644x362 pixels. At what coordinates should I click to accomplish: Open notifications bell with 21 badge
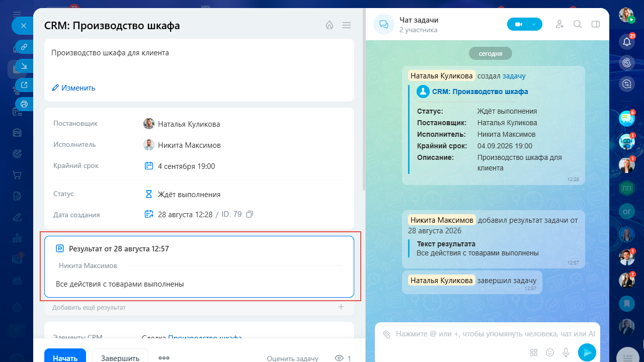click(x=627, y=41)
